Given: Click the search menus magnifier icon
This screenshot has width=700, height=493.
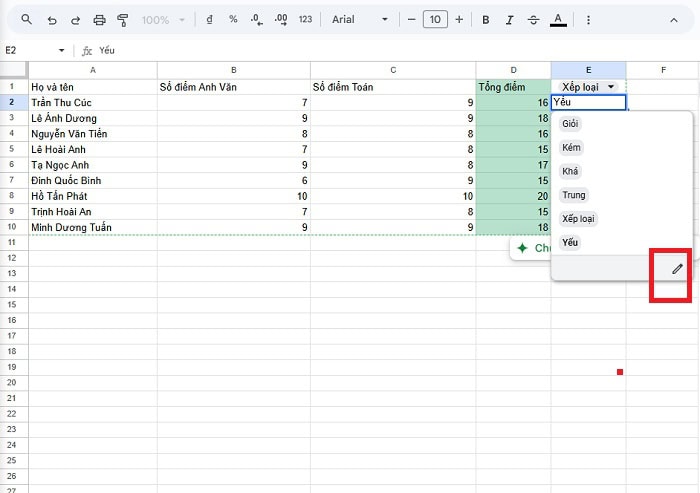Looking at the screenshot, I should [x=26, y=19].
